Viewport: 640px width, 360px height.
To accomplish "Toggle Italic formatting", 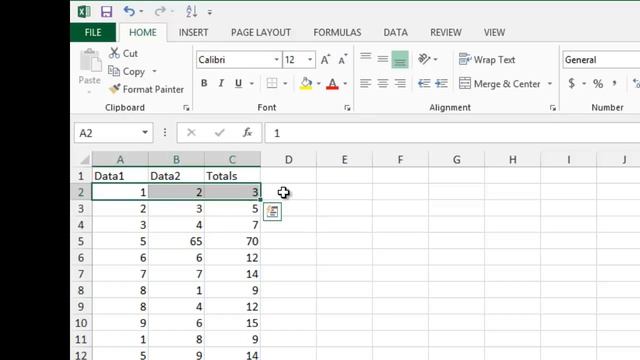I will 221,83.
